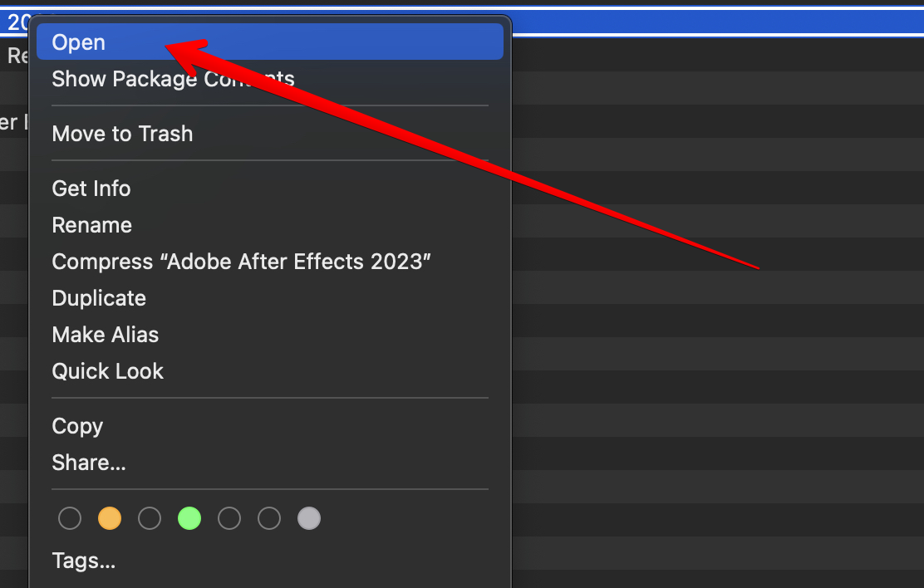Apply the gray tag
The width and height of the screenshot is (924, 588).
[x=309, y=518]
